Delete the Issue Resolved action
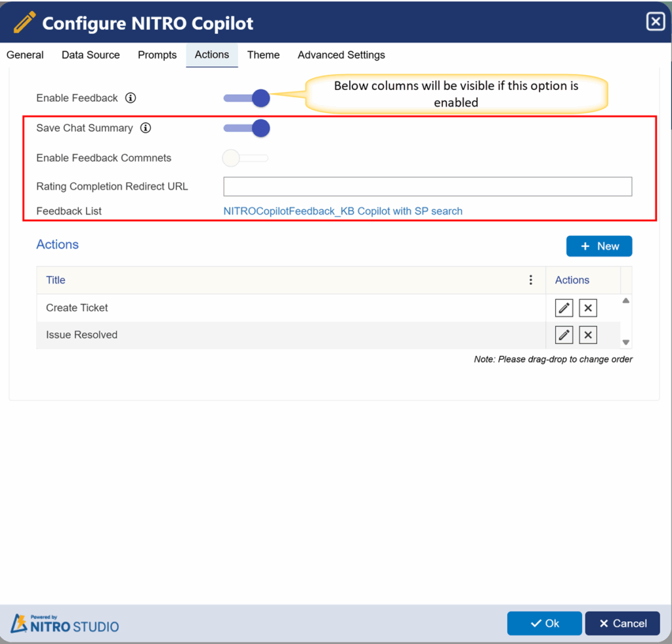Screen dimensions: 672x644 pyautogui.click(x=587, y=335)
